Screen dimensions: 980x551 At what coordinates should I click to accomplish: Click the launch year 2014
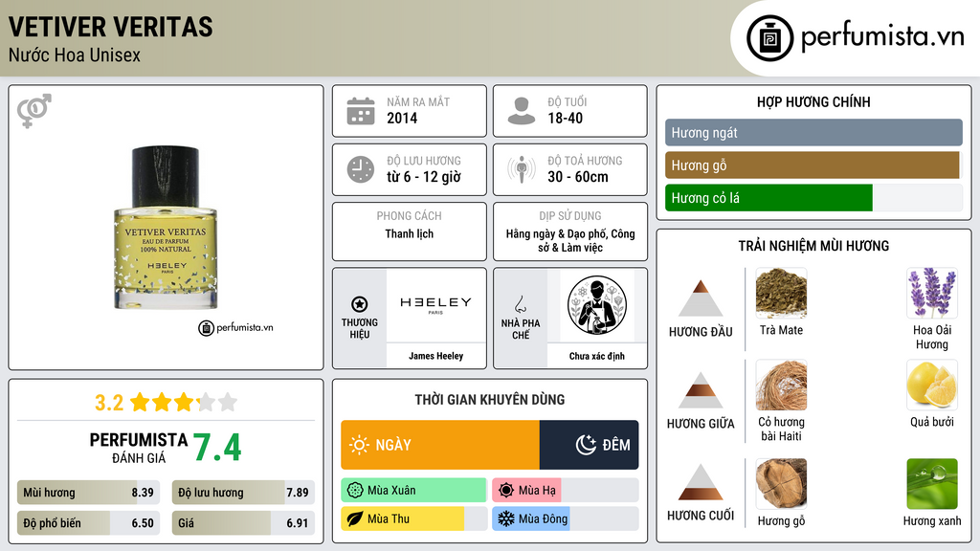(402, 118)
